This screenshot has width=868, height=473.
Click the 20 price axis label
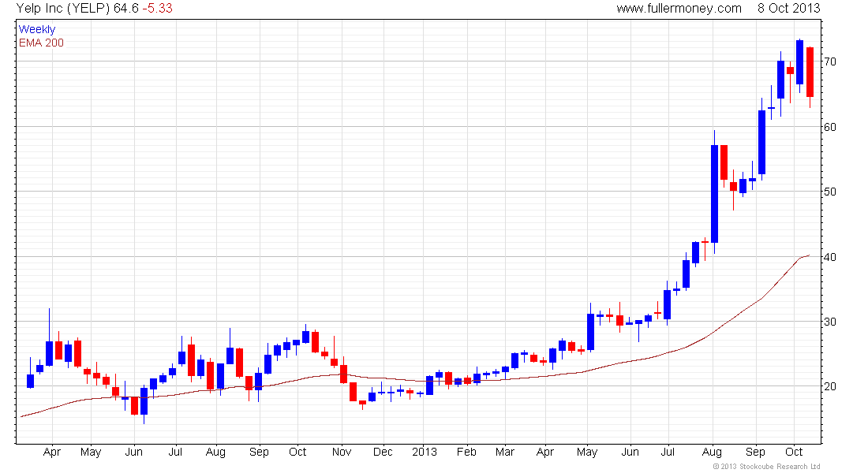click(830, 387)
